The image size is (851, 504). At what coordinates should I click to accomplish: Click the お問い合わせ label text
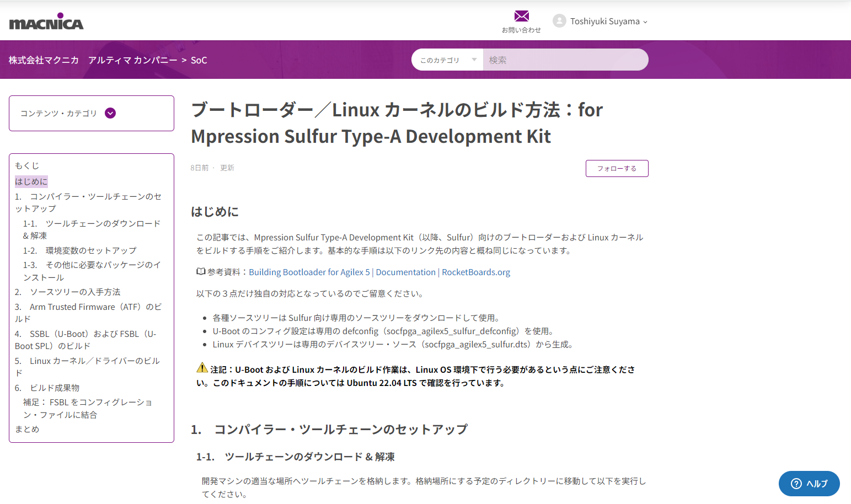point(521,30)
